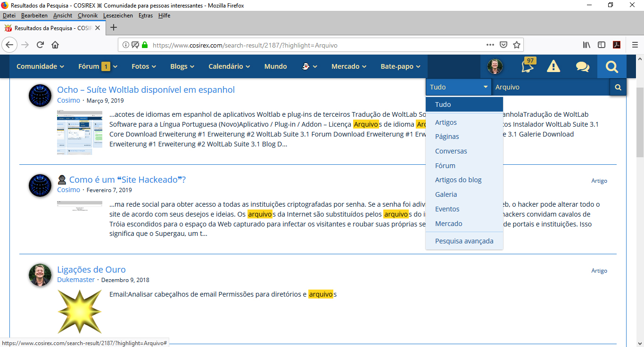Click Dukemaster avatar beside Ligações de Ouro
This screenshot has height=347, width=644.
click(40, 275)
